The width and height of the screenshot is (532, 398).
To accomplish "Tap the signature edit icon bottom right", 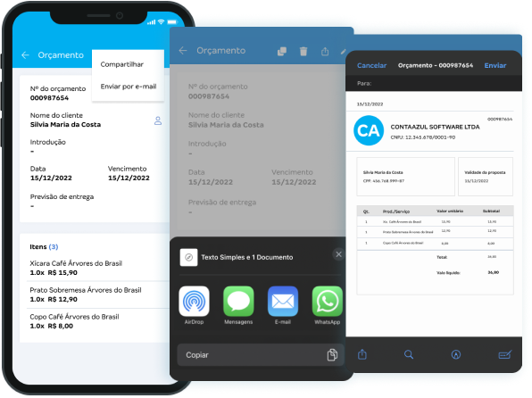I will click(505, 354).
